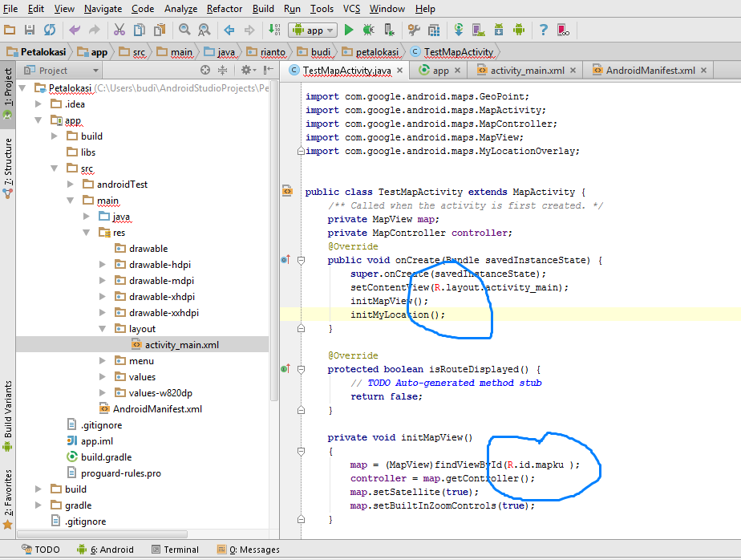Screen dimensions: 741x560
Task: Click the rianto breadcrumb in navigation bar
Action: [x=266, y=51]
